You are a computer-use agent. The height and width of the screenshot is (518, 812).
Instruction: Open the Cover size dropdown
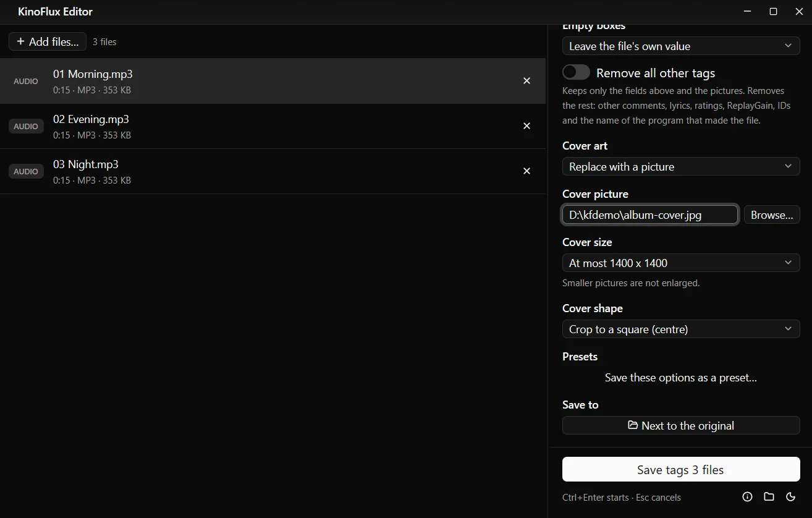point(681,263)
